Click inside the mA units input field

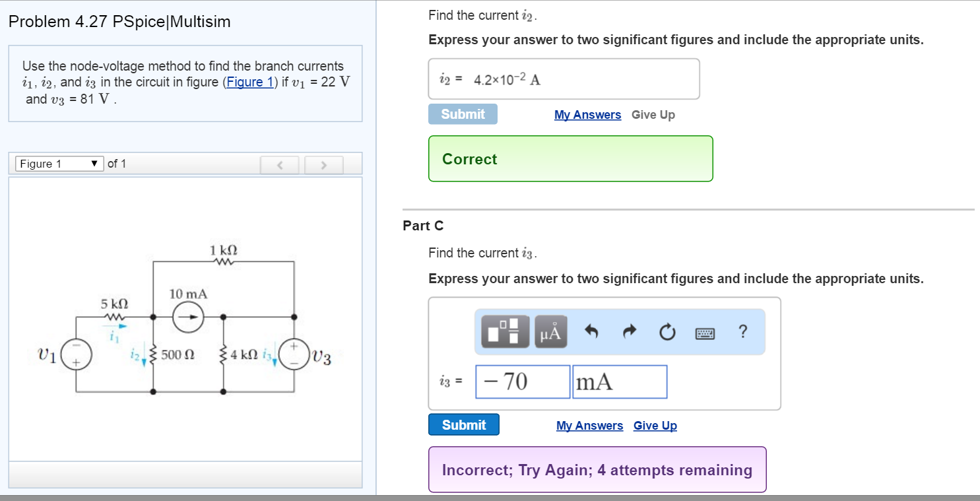618,382
